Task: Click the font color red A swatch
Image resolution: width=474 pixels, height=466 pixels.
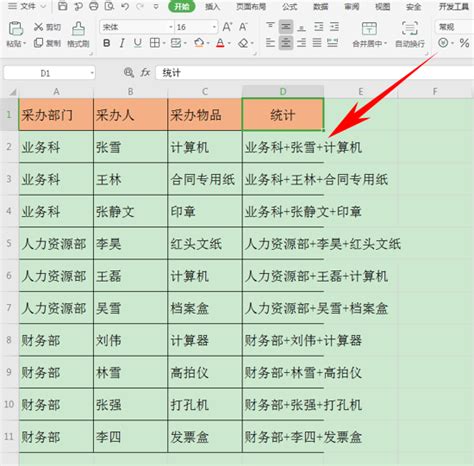Action: (x=220, y=43)
